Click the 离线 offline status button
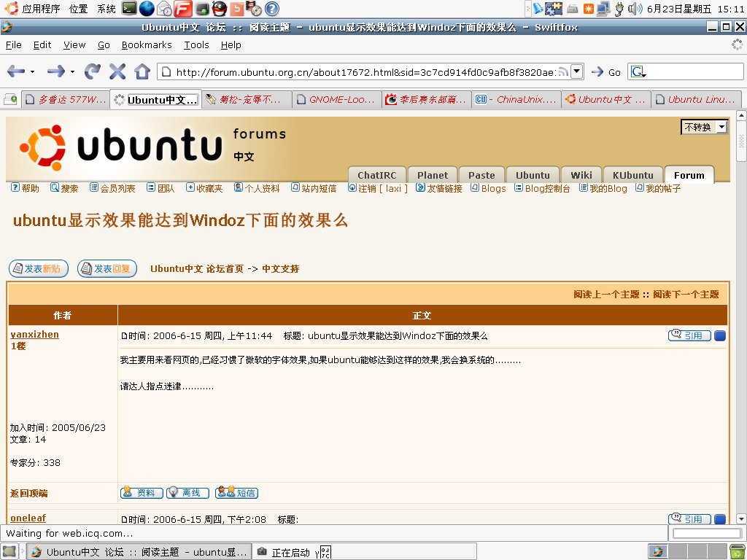 pos(187,492)
